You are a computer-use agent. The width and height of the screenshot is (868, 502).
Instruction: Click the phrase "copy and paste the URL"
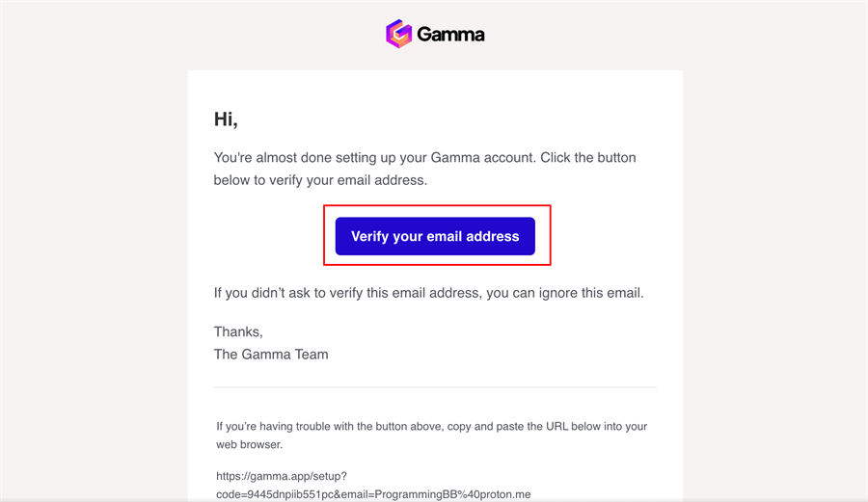pyautogui.click(x=476, y=426)
